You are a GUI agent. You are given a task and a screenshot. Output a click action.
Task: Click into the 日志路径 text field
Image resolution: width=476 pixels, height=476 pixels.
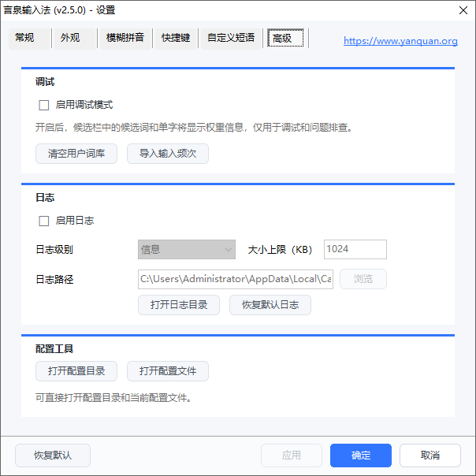(x=236, y=279)
